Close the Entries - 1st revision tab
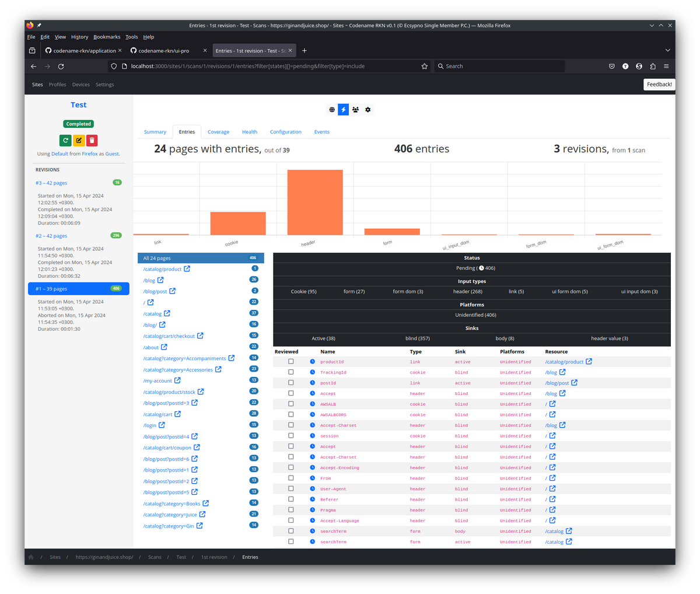Image resolution: width=700 pixels, height=594 pixels. click(290, 51)
